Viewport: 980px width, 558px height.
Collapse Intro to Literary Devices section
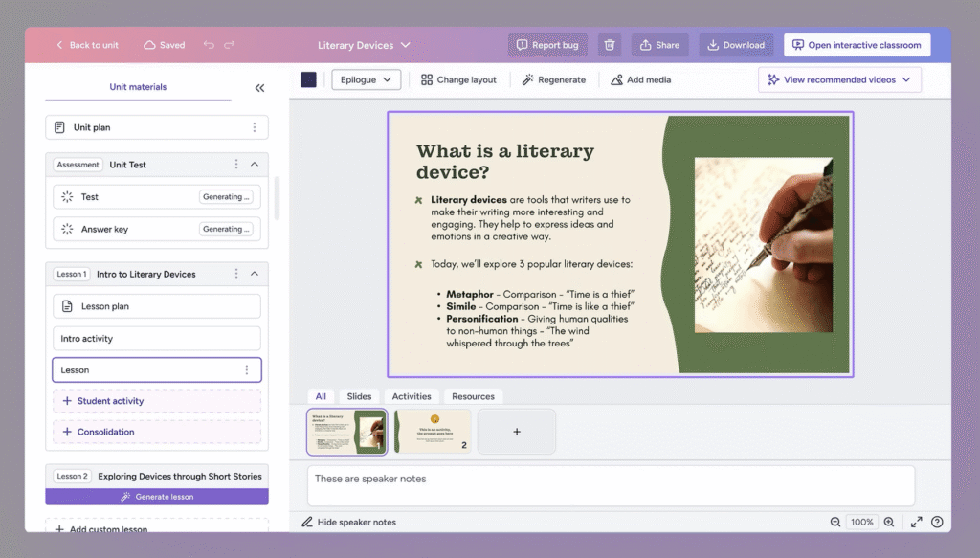point(255,274)
